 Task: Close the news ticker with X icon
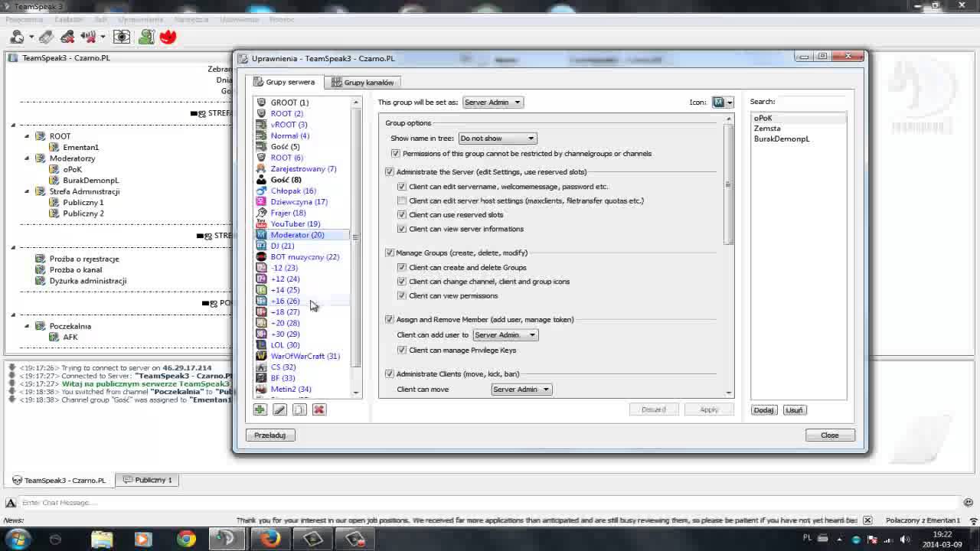pyautogui.click(x=867, y=520)
